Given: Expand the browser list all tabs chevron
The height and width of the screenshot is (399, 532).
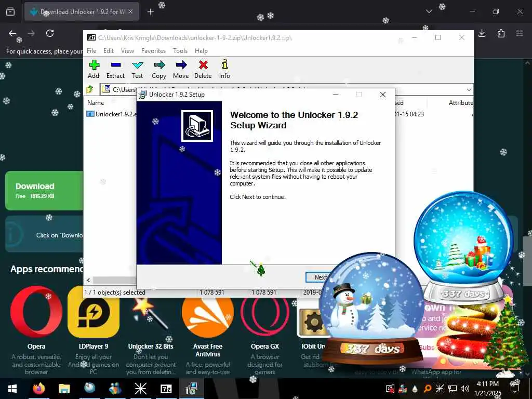Looking at the screenshot, I should click(429, 11).
